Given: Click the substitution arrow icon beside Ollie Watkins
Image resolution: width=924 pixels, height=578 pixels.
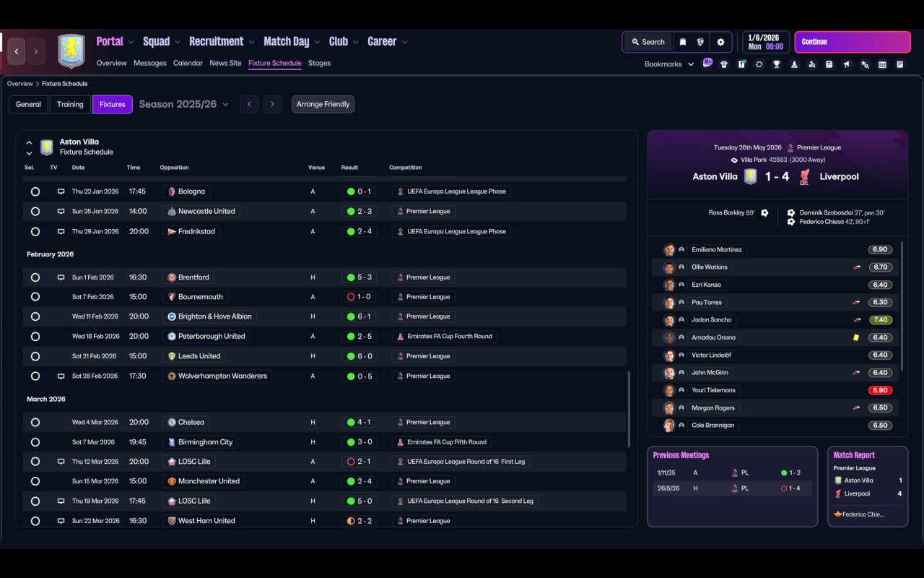Looking at the screenshot, I should (x=857, y=267).
